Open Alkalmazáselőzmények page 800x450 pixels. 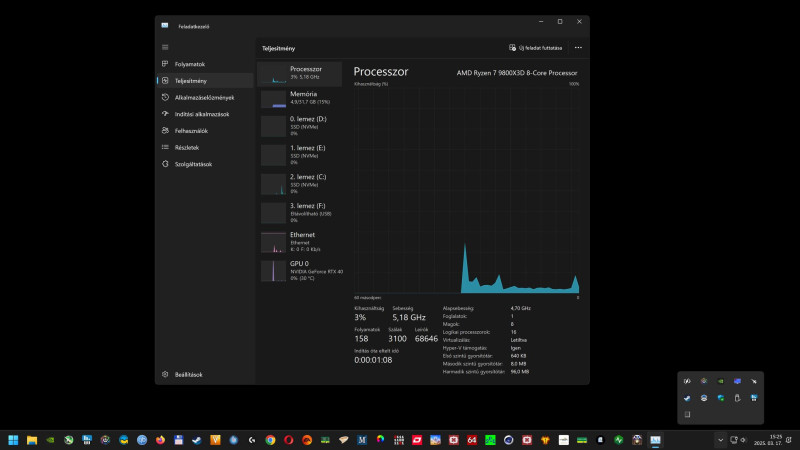pos(205,97)
